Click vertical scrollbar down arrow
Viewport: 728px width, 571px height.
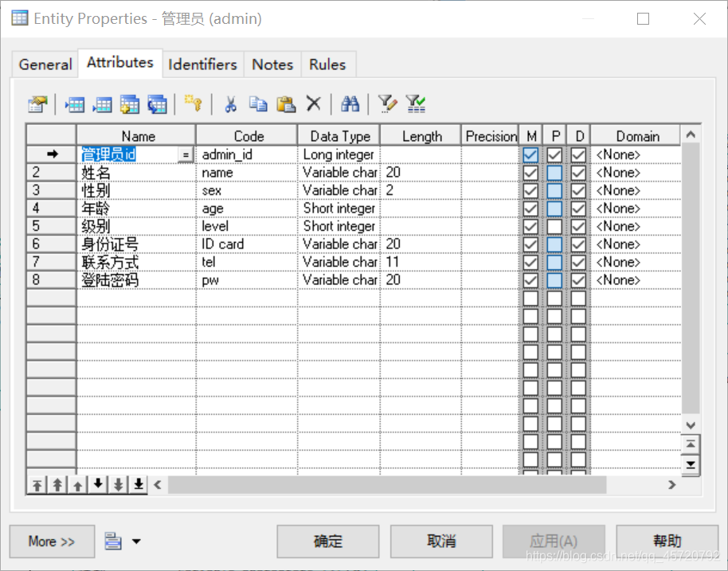pos(691,424)
